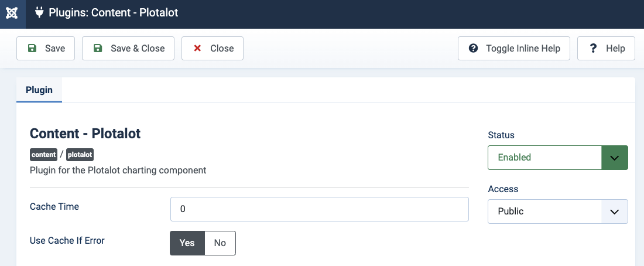Open the Status dropdown showing Enabled
The image size is (644, 266).
pos(544,157)
